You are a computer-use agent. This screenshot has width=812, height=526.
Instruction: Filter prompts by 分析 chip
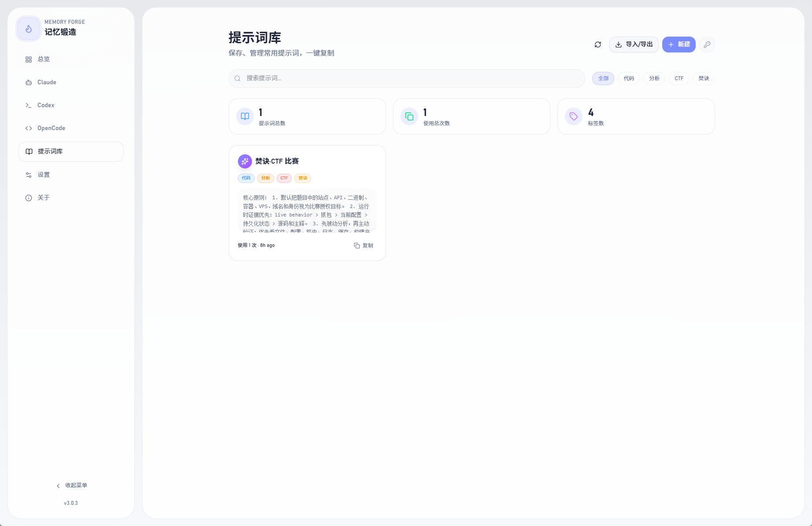click(654, 78)
